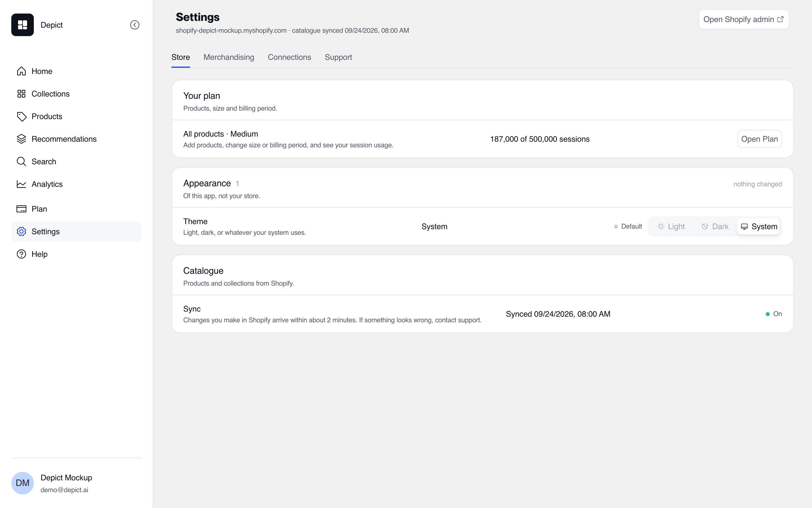Click the Analytics chart icon
The image size is (812, 508).
21,184
